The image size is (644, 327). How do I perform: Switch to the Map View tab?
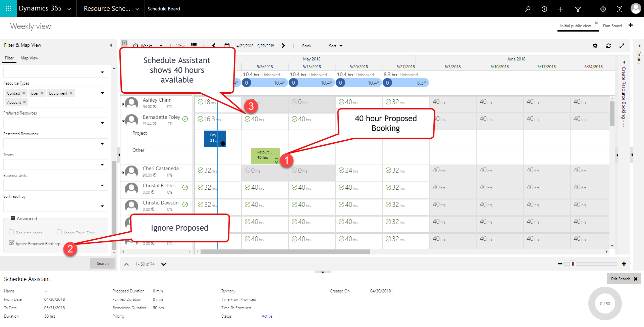(x=29, y=58)
